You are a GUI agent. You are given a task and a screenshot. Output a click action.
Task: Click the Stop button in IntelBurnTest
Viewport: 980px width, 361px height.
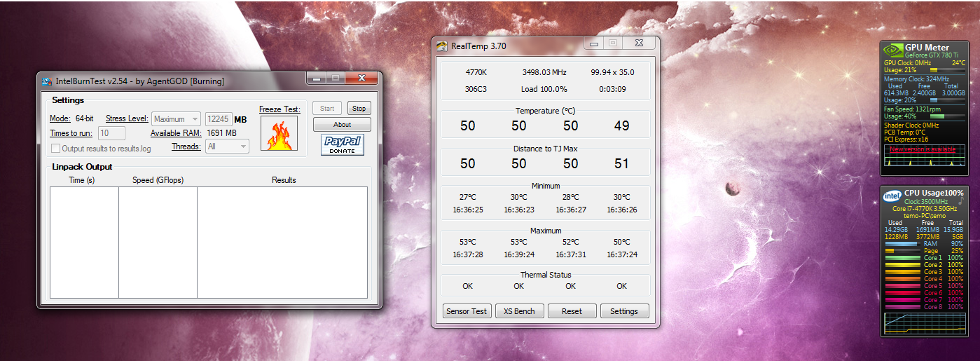tap(359, 109)
